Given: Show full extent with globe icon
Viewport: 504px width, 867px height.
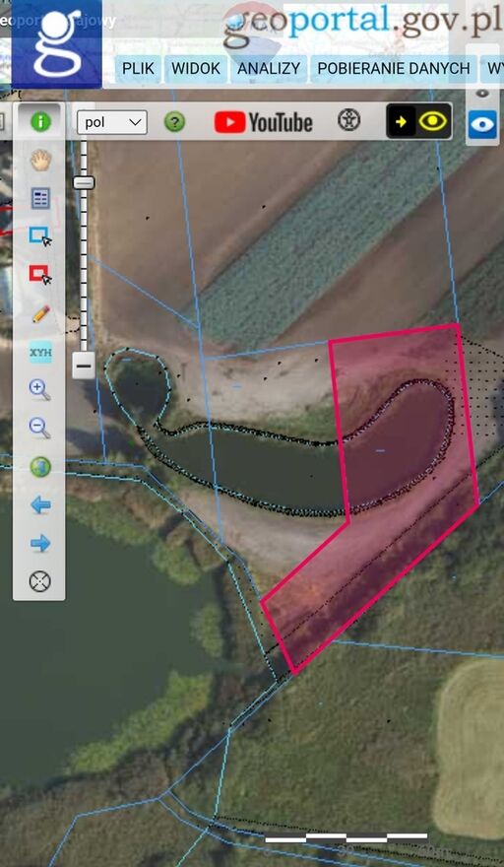Looking at the screenshot, I should pyautogui.click(x=40, y=467).
